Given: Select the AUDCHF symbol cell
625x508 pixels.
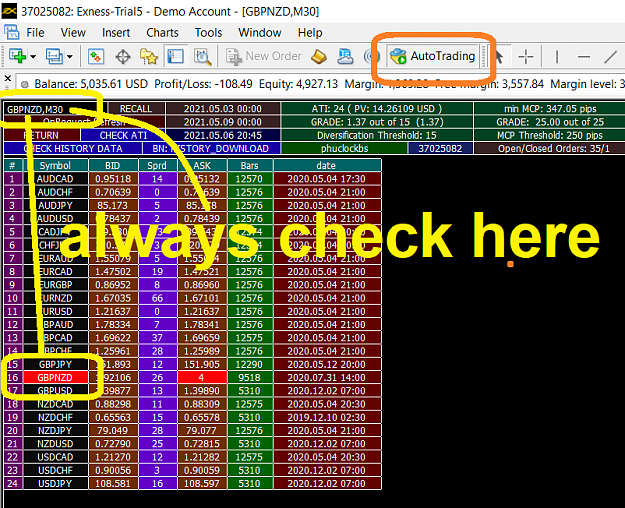Looking at the screenshot, I should (x=55, y=192).
